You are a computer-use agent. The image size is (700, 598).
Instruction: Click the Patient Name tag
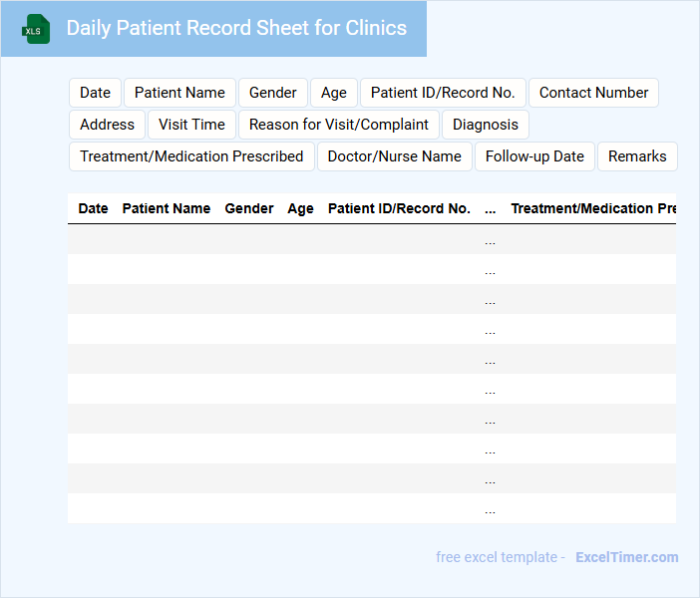pos(179,93)
